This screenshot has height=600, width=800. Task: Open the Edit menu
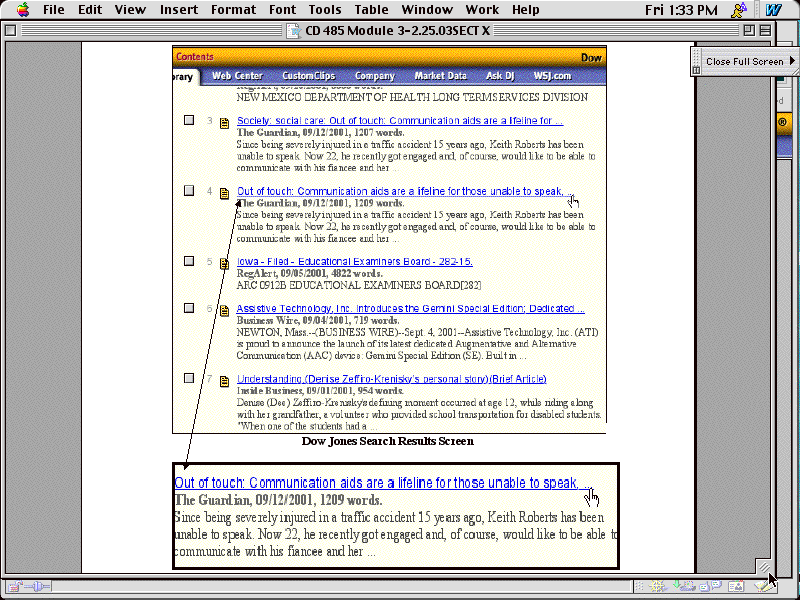(x=90, y=10)
